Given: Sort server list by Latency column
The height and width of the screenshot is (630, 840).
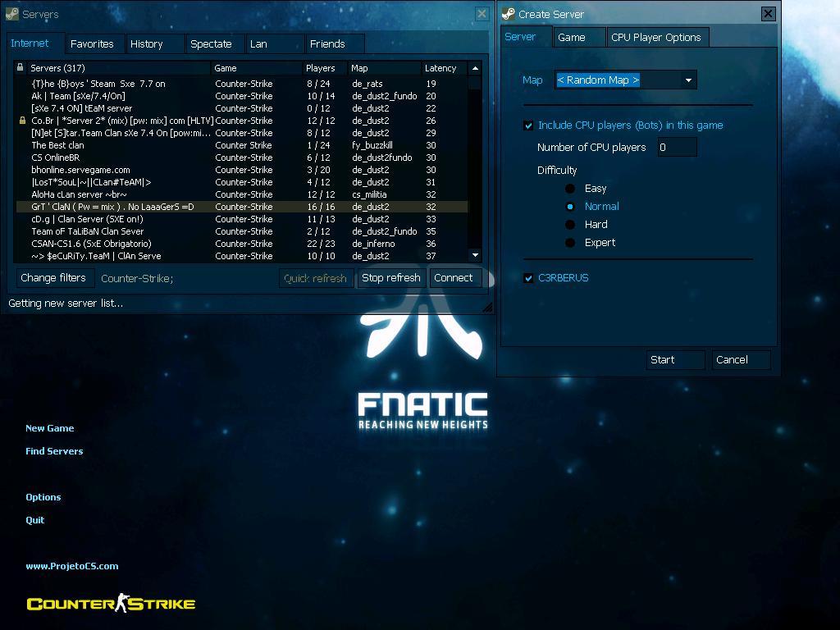Looking at the screenshot, I should [x=444, y=68].
